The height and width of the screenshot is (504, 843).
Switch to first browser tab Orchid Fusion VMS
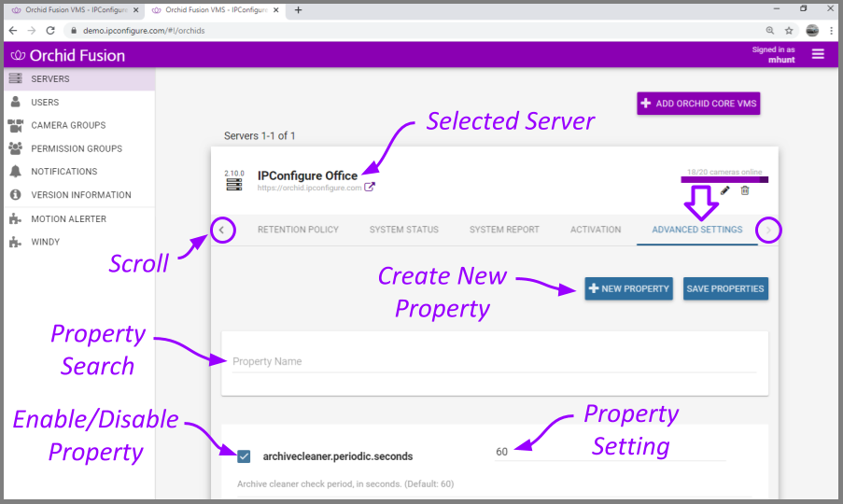tap(76, 9)
